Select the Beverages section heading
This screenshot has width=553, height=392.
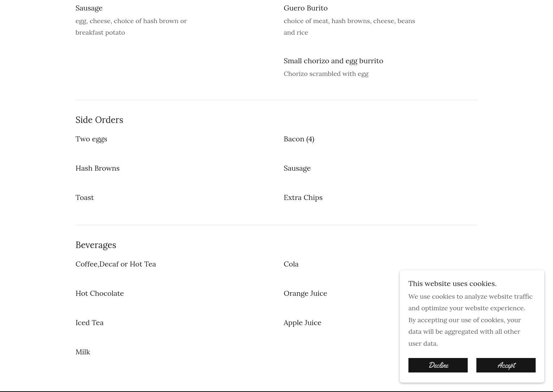pos(96,245)
